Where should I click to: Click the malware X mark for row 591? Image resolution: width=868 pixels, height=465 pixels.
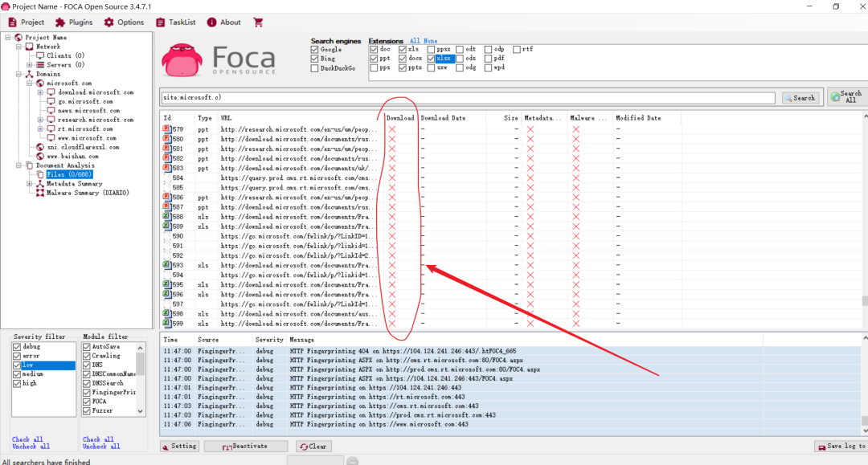[575, 246]
